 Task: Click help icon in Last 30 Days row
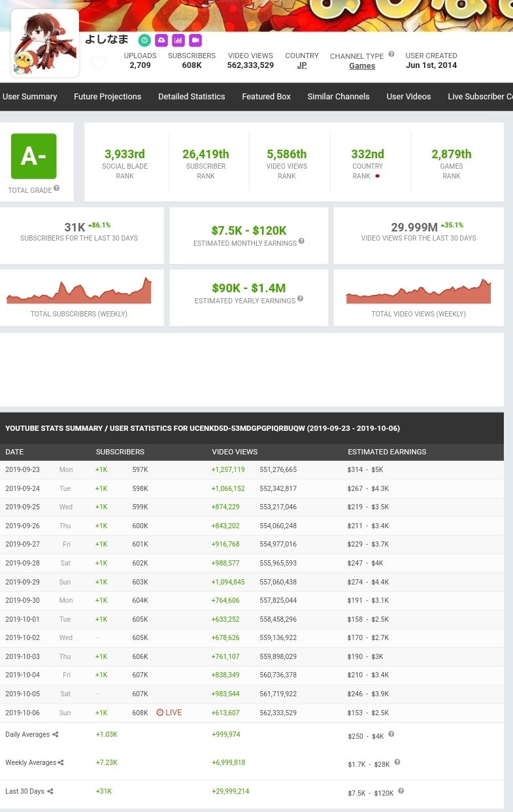(x=401, y=791)
